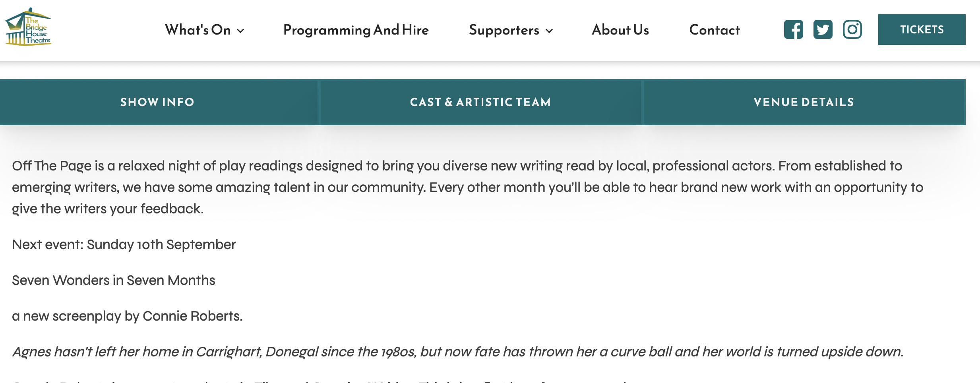980x383 pixels.
Task: Go to Programming And Hire page
Action: (x=356, y=30)
